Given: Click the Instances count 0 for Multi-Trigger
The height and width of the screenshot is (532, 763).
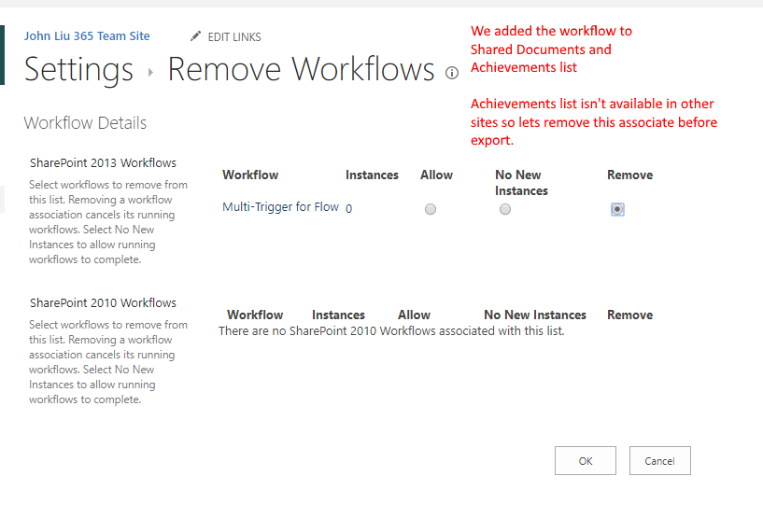Looking at the screenshot, I should pyautogui.click(x=348, y=209).
